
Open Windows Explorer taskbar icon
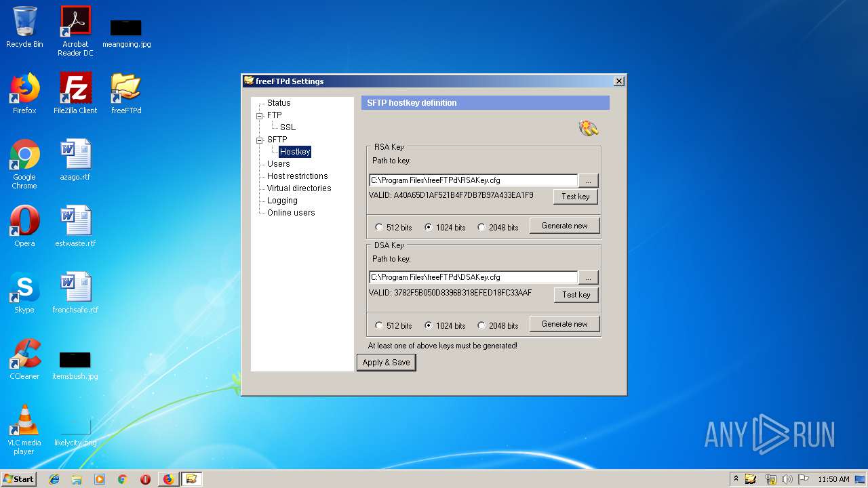click(x=77, y=479)
